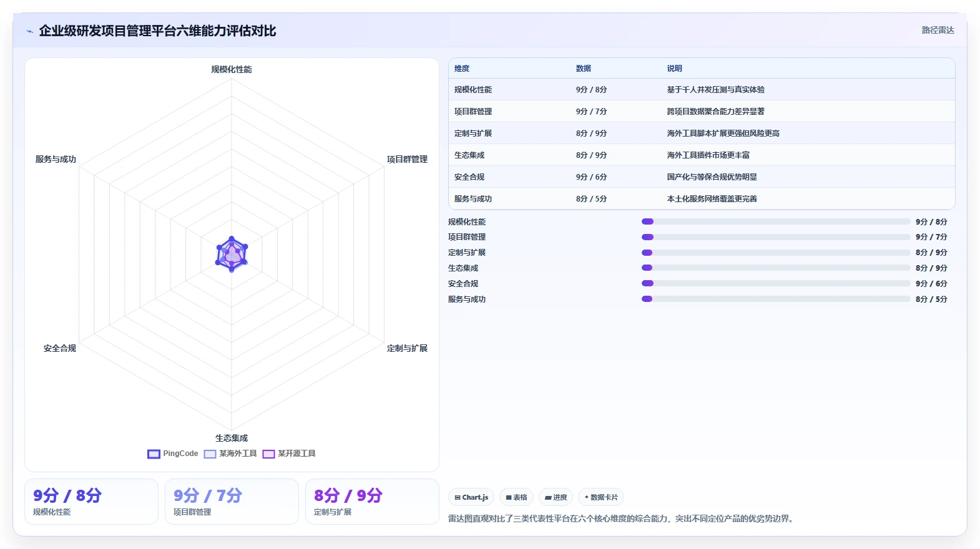Click the 项目群管理 data card
The height and width of the screenshot is (549, 980).
pyautogui.click(x=232, y=502)
